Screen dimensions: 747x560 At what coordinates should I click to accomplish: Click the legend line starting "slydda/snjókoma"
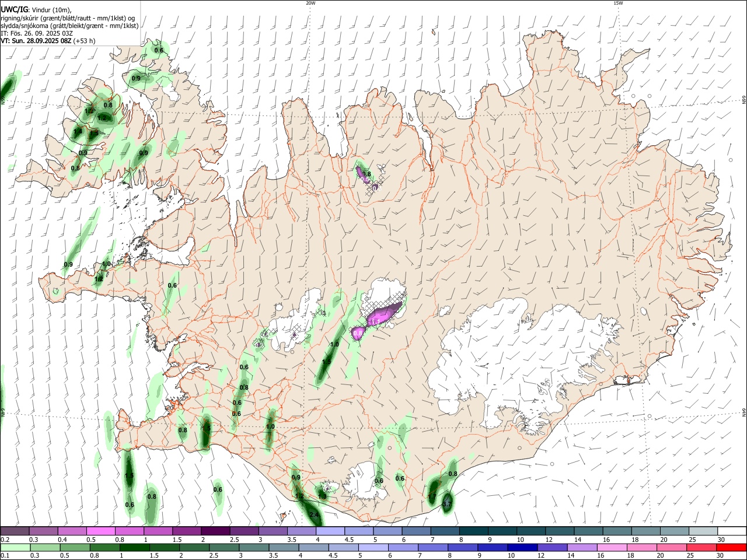(x=69, y=26)
